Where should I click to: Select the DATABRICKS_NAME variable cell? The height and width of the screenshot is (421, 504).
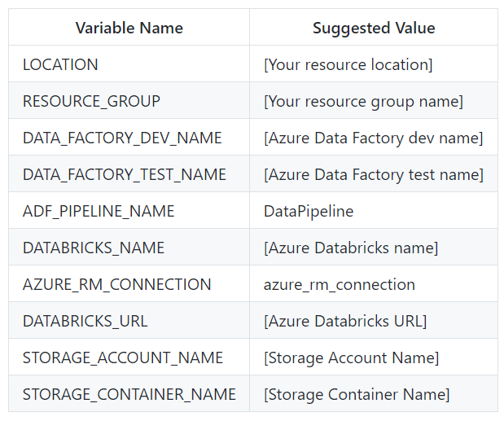(x=94, y=248)
